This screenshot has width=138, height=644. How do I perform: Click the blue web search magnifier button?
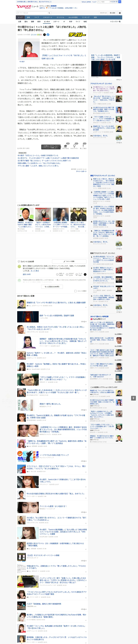pos(120,2)
